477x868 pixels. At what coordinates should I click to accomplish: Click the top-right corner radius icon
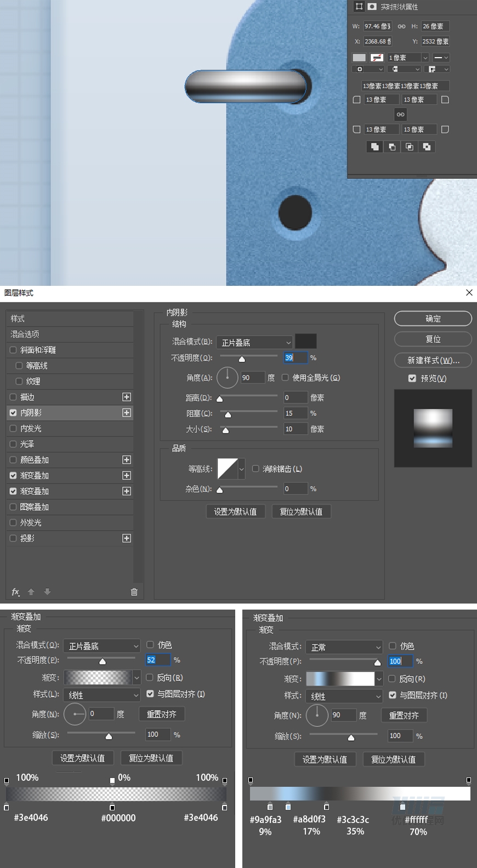(445, 100)
